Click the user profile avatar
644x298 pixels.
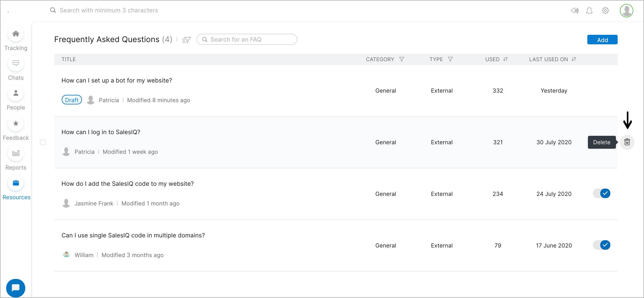[626, 11]
